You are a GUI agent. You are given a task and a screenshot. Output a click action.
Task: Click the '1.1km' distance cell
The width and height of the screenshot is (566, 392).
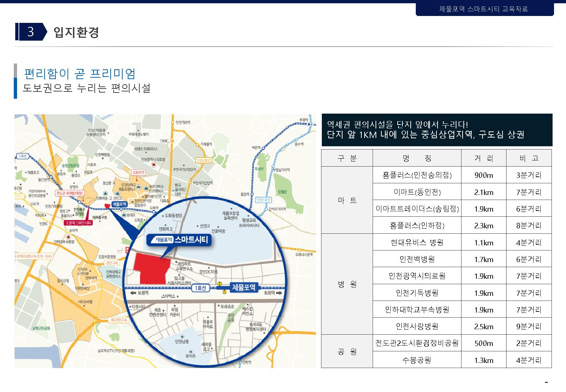click(x=484, y=242)
